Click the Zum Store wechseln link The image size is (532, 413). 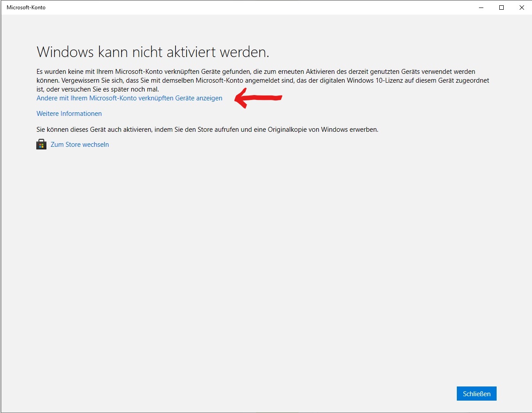coord(80,145)
